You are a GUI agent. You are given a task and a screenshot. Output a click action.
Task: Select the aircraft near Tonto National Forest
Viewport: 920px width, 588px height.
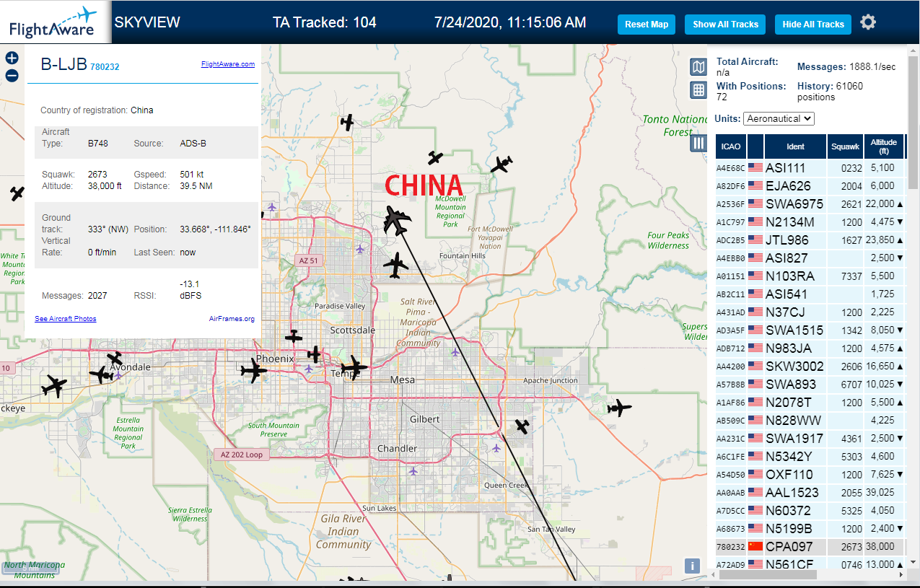(501, 165)
